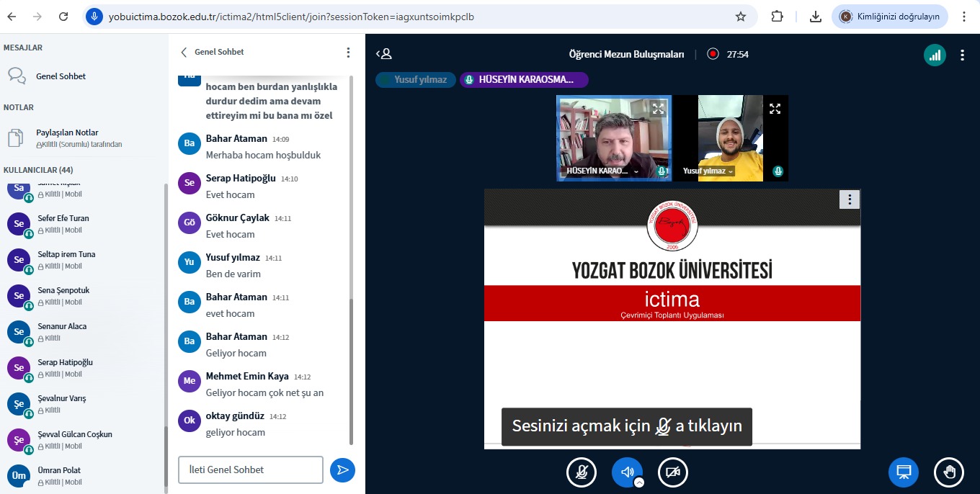Click chat panel vertical scrollbar
The height and width of the screenshot is (494, 980).
coord(352,372)
